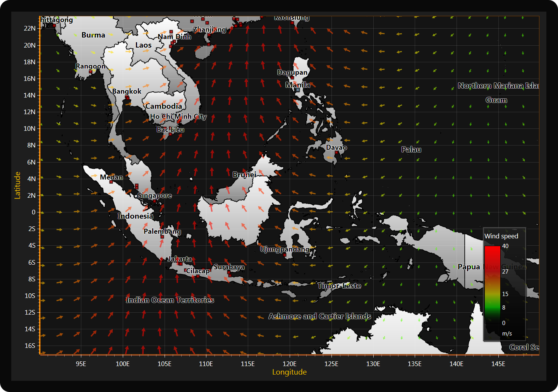Click the Latitude axis title
Screen dimensions: 558x392
pyautogui.click(x=17, y=185)
